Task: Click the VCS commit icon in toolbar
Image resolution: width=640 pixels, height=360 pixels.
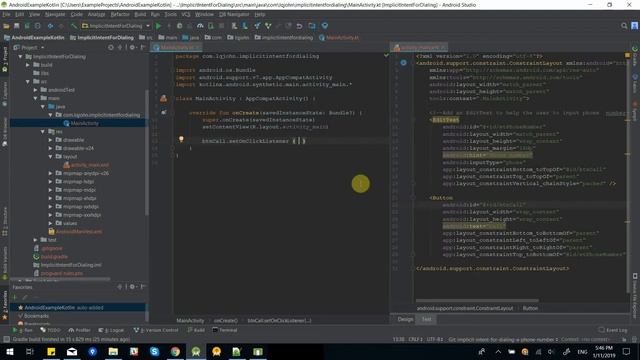Action: click(x=268, y=26)
